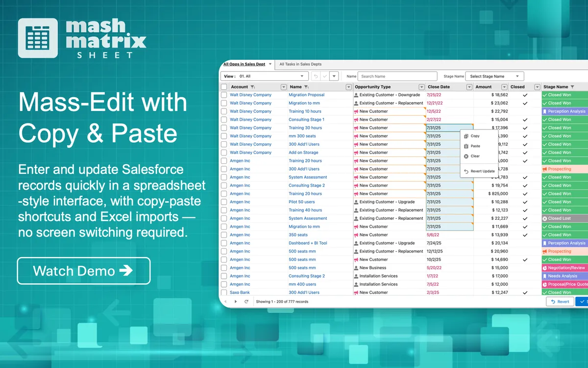The image size is (588, 368).
Task: Click the Search Name input field
Action: point(397,77)
